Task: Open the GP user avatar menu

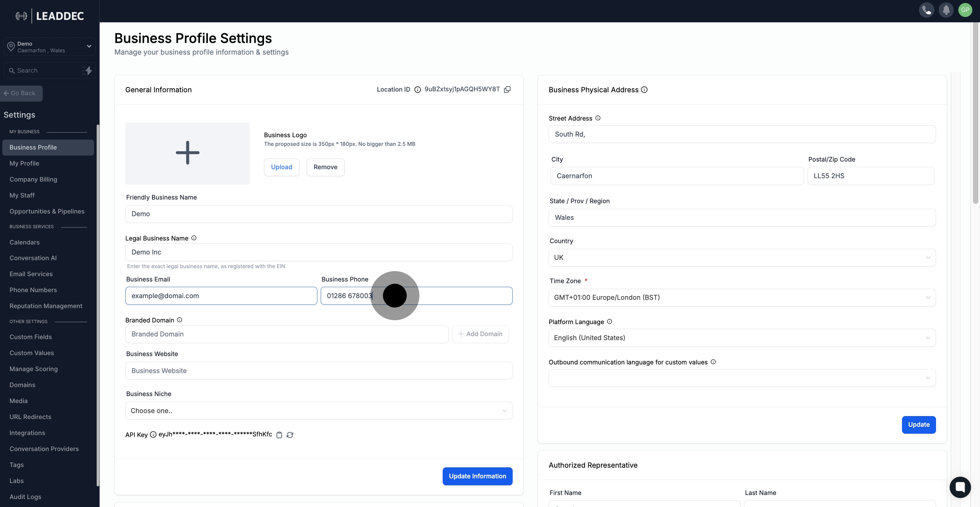Action: (965, 10)
